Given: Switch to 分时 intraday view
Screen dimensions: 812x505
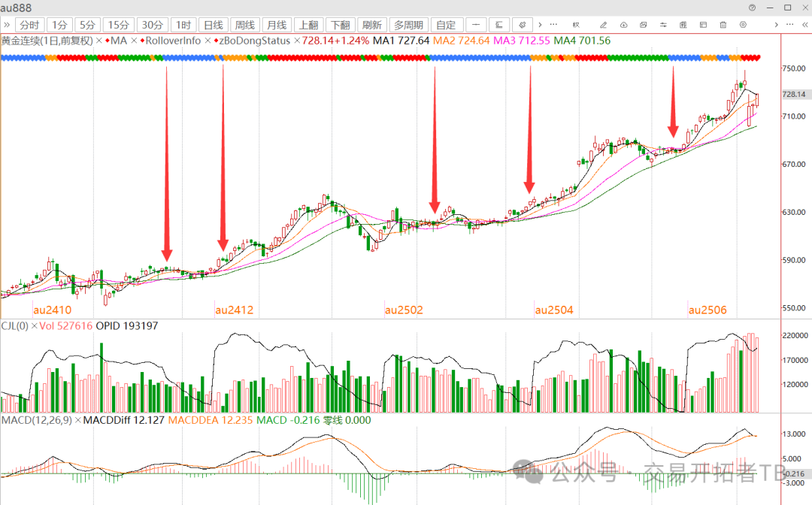Looking at the screenshot, I should click(29, 25).
